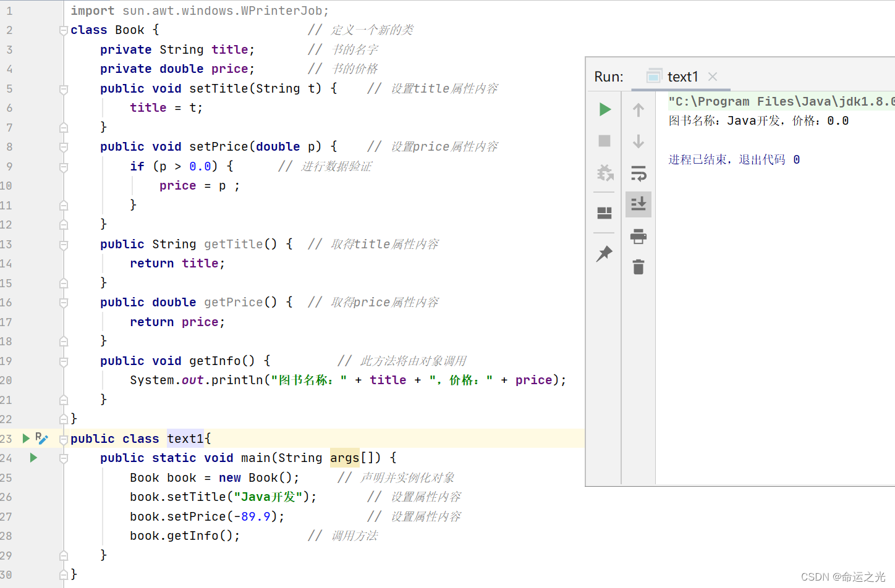Click the fold end marker on line 30
This screenshot has height=588, width=895.
coord(64,574)
